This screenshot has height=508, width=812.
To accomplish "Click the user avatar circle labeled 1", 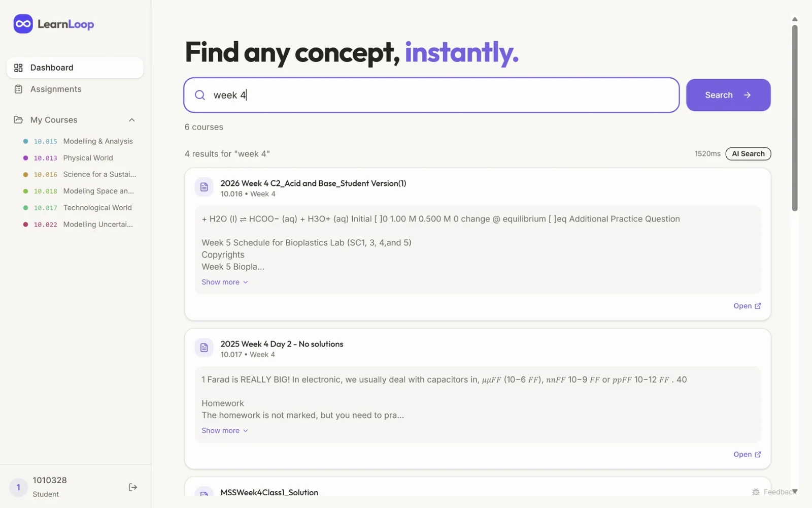I will coord(18,487).
